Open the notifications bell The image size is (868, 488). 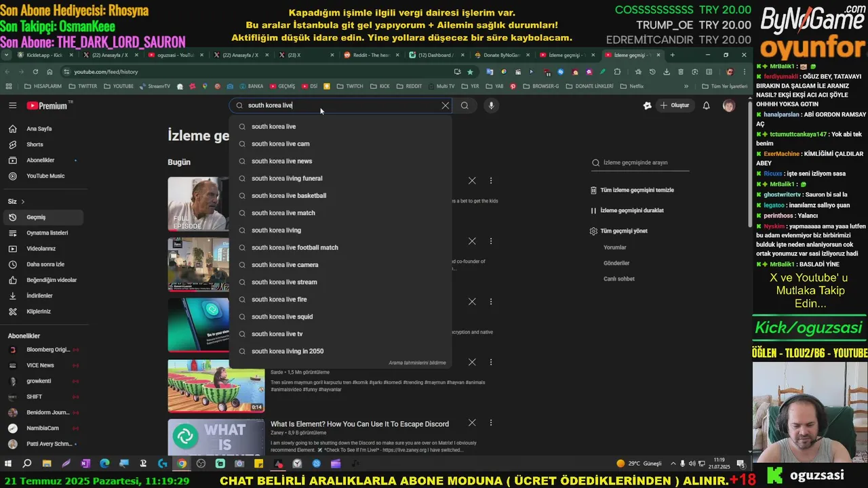[x=706, y=105]
